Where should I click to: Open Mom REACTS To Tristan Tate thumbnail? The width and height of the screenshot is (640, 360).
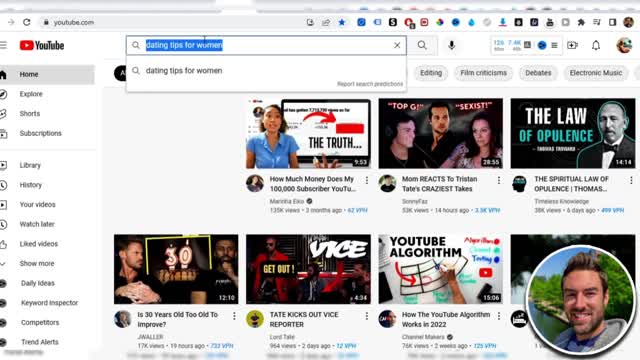(440, 133)
